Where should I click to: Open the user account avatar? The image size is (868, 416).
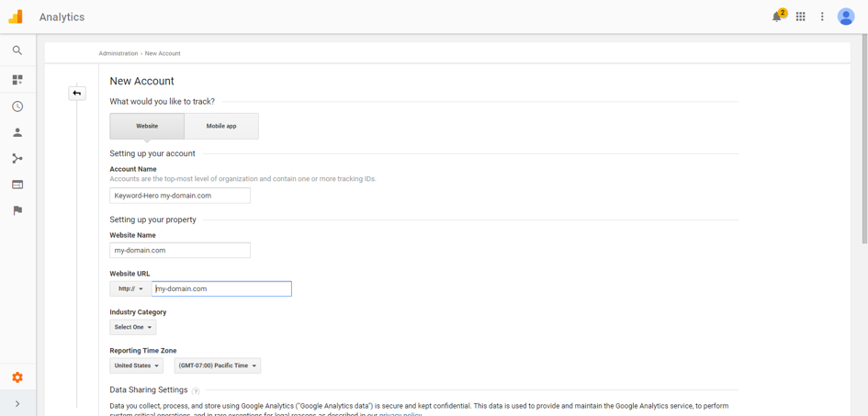[x=846, y=17]
